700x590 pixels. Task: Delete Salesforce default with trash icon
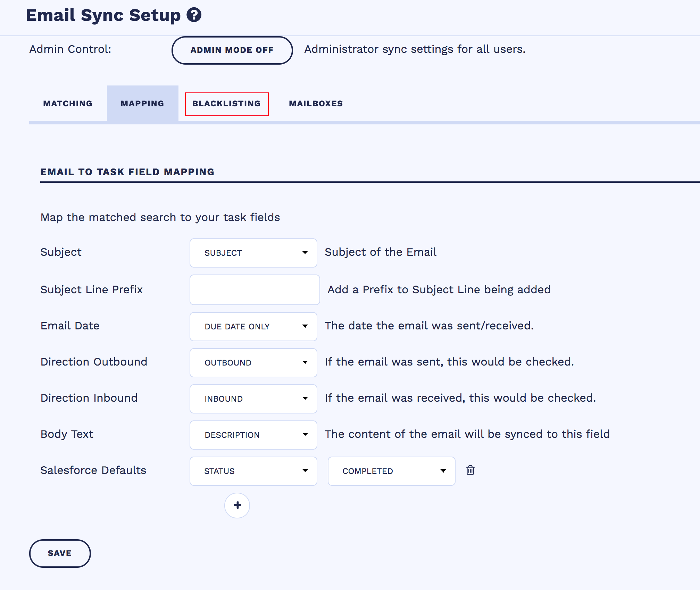(x=470, y=470)
